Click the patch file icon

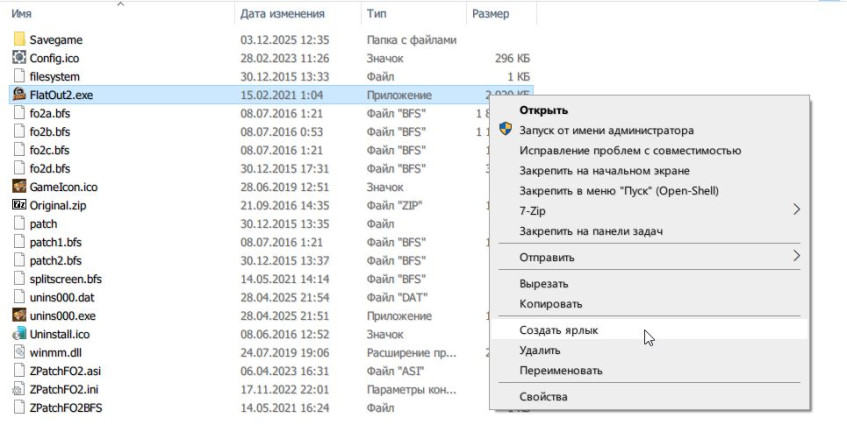(19, 223)
